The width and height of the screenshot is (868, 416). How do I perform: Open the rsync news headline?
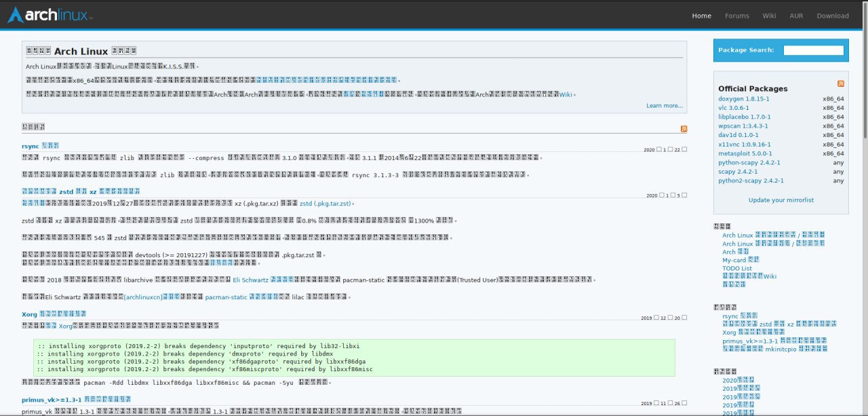click(x=41, y=146)
